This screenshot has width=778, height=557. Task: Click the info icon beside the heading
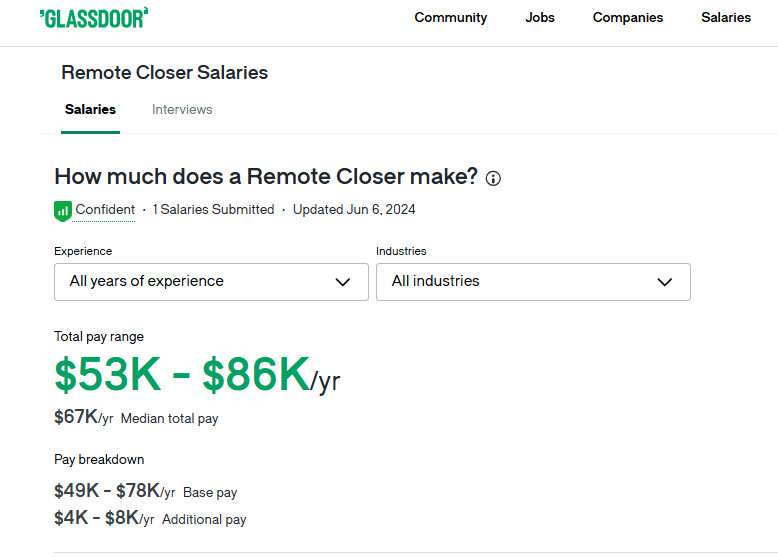tap(493, 178)
